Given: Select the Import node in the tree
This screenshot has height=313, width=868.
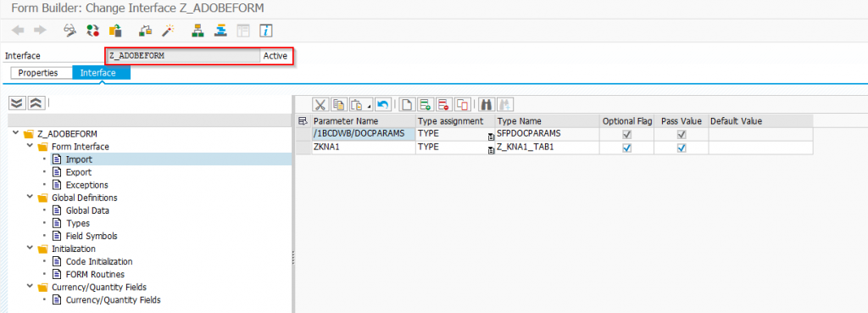Looking at the screenshot, I should [79, 159].
